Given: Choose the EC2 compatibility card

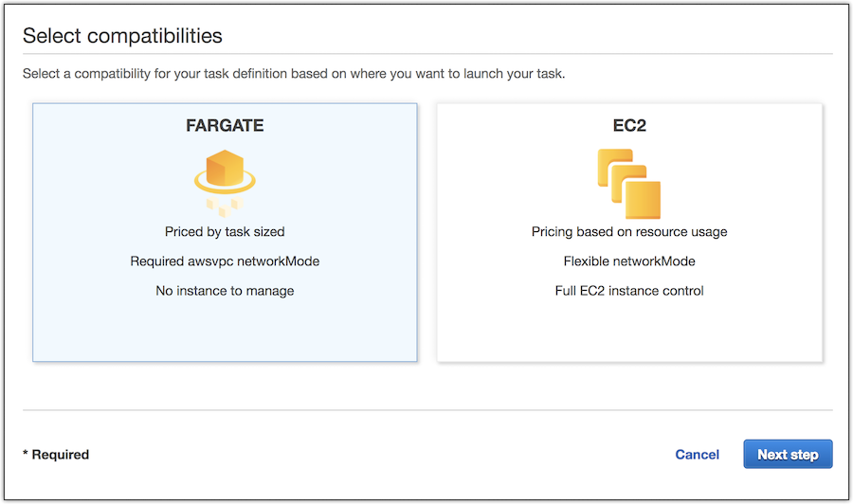Looking at the screenshot, I should [x=629, y=232].
